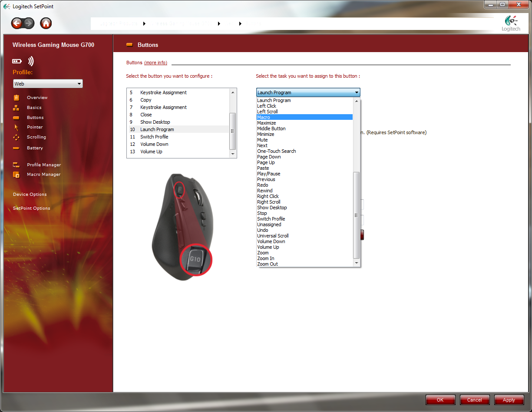Click the button list scroll-down arrow
The height and width of the screenshot is (412, 532).
tap(233, 154)
